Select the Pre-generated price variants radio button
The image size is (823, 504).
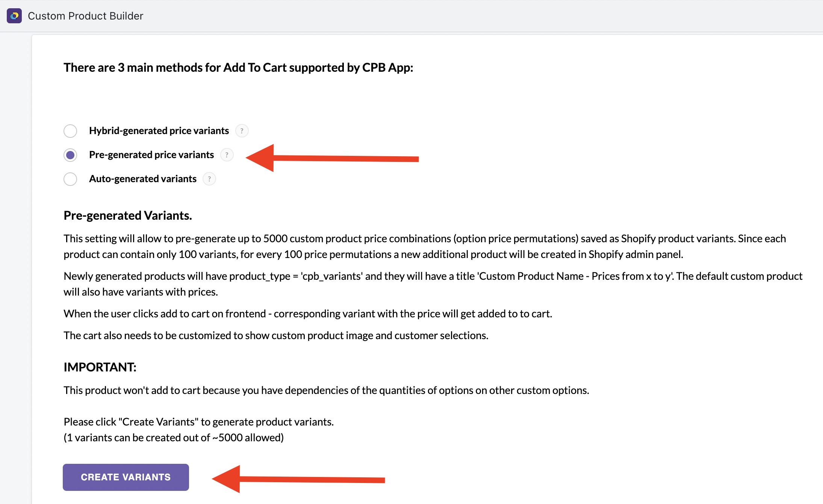point(70,155)
